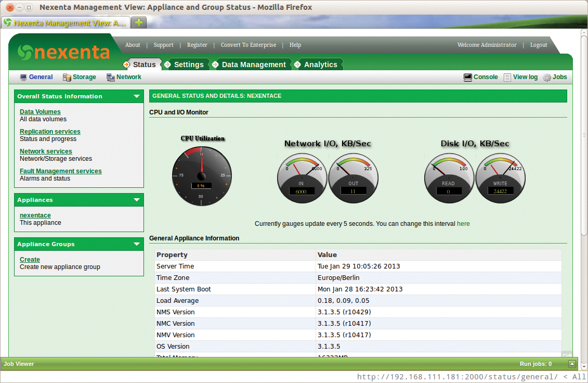Open a new Firefox tab
This screenshot has width=588, height=383.
pos(138,22)
